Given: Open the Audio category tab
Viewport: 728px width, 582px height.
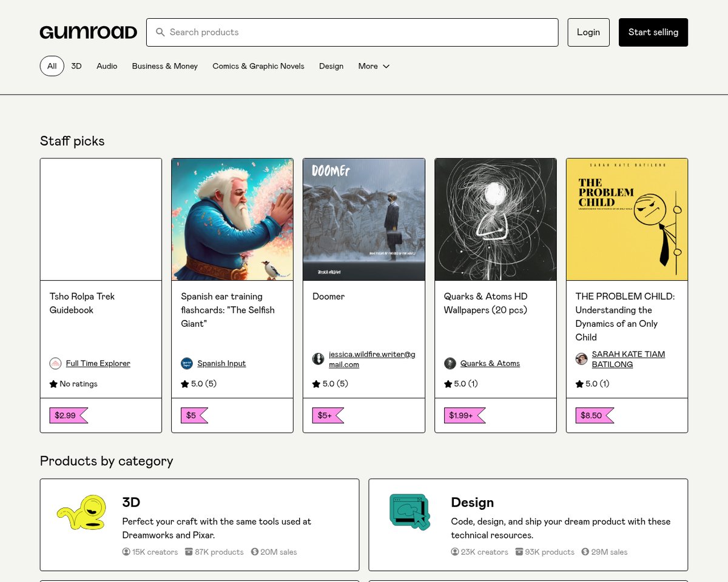Looking at the screenshot, I should (107, 66).
